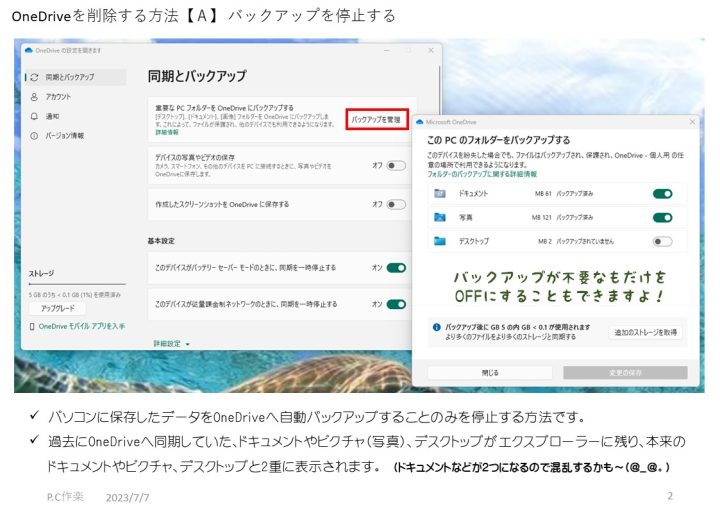Click the storage usage progress bar
The width and height of the screenshot is (720, 509).
77,284
